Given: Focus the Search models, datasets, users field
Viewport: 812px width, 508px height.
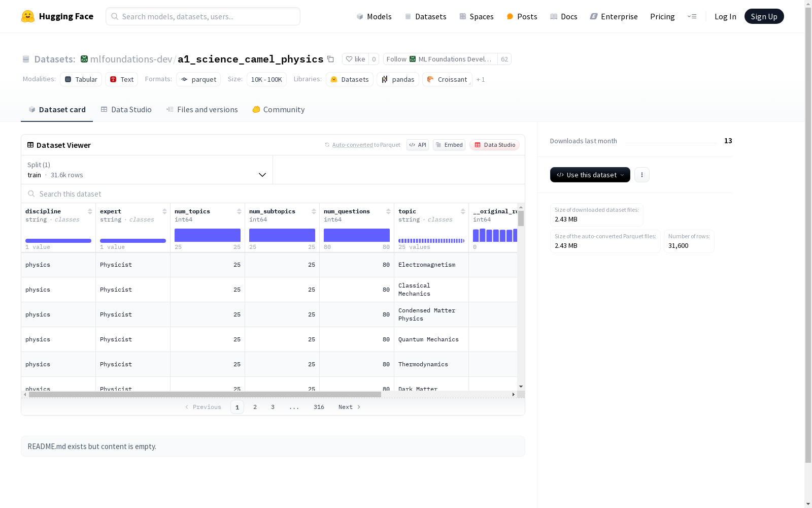Looking at the screenshot, I should [x=203, y=16].
